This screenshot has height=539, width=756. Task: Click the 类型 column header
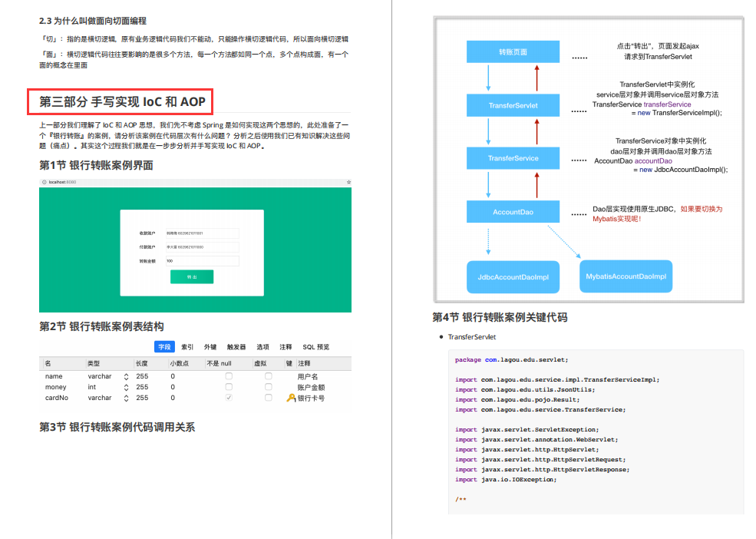pos(93,363)
